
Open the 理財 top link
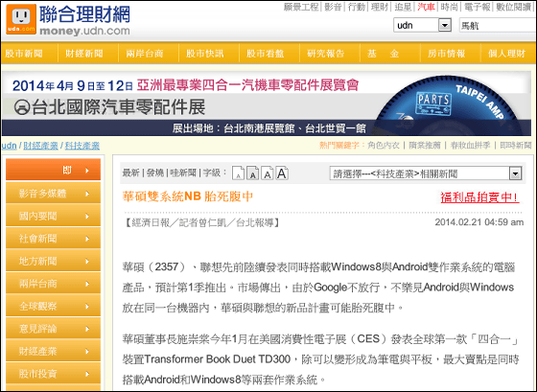380,7
